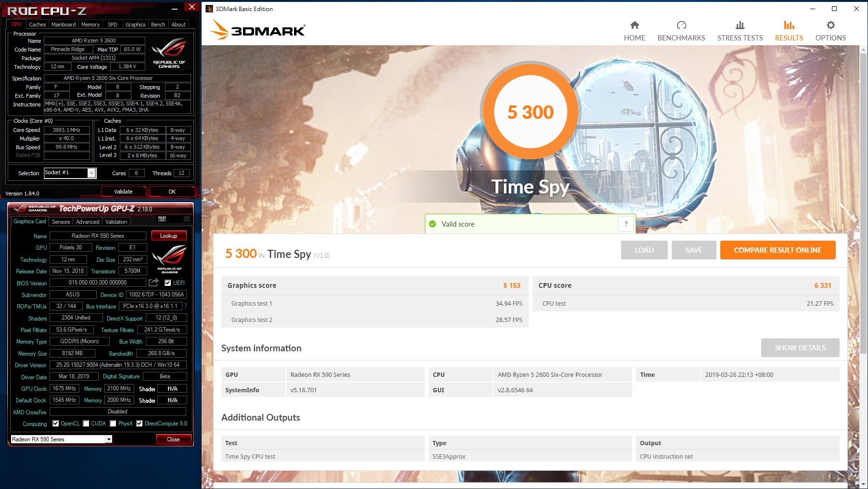868x489 pixels.
Task: Click the GPU-Z Driver Version field
Action: pos(118,365)
